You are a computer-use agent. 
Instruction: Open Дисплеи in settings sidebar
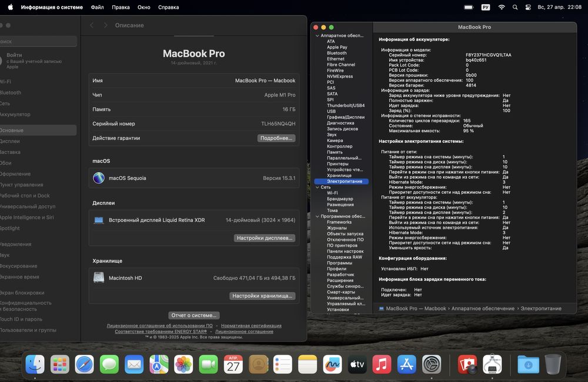click(10, 141)
